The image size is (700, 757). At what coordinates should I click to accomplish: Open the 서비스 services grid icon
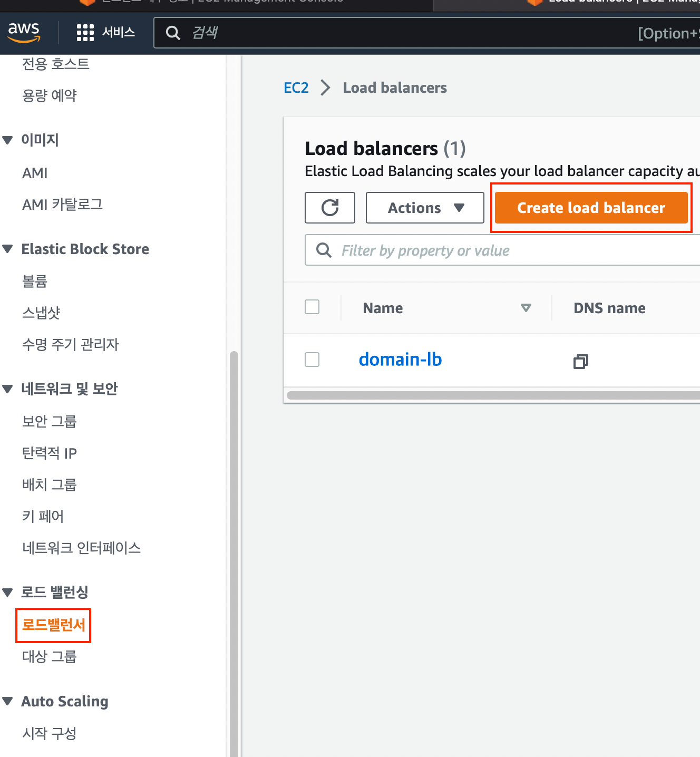[85, 33]
